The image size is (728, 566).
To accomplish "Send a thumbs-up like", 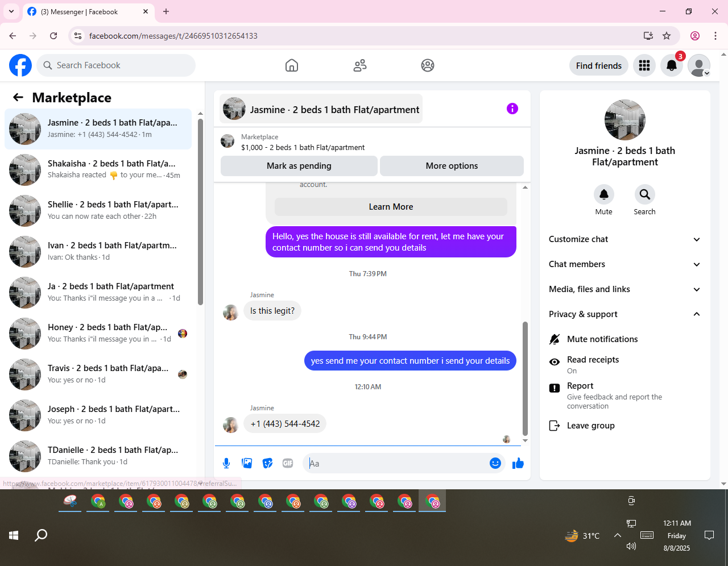I will 518,463.
